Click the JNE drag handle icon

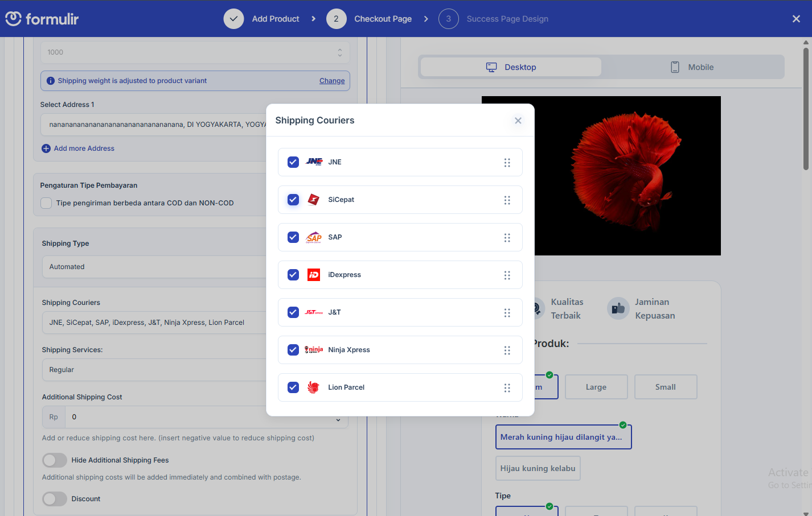507,163
